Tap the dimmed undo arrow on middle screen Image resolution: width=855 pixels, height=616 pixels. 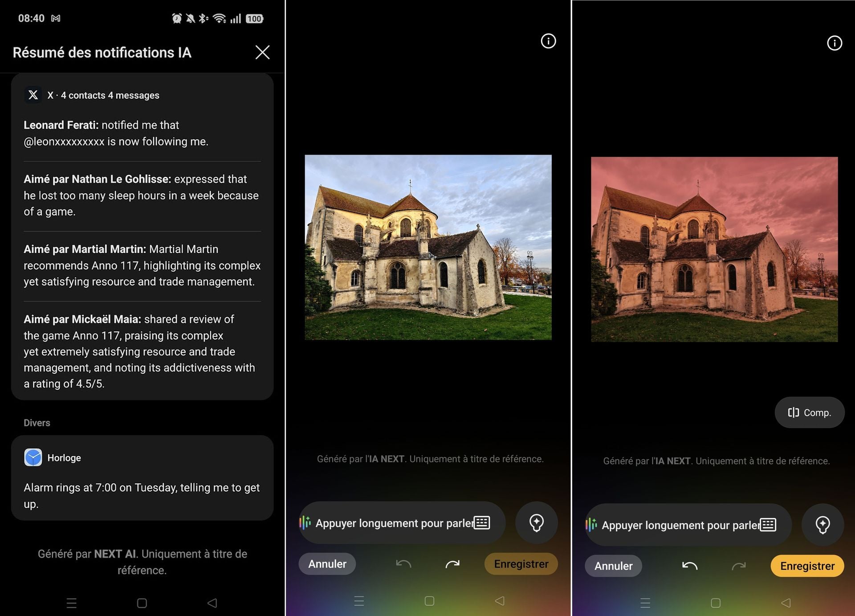pos(403,564)
